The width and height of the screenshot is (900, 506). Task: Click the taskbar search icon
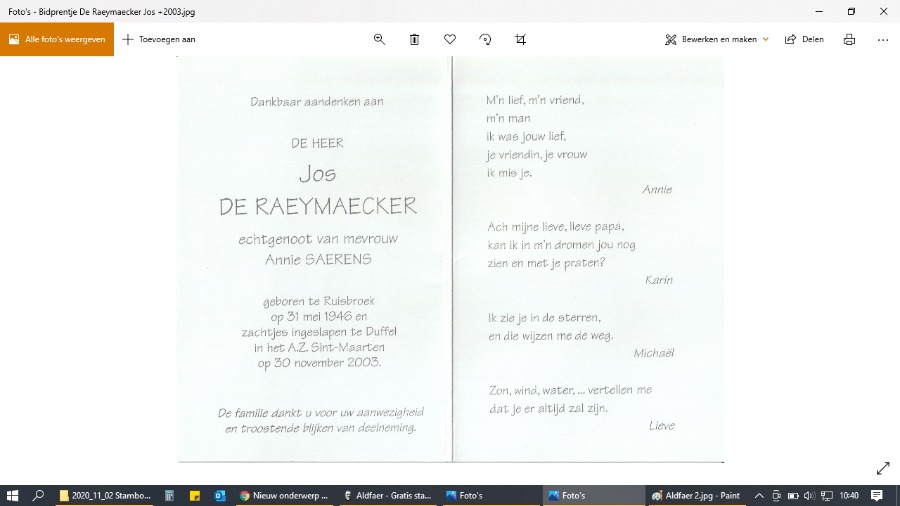point(39,495)
